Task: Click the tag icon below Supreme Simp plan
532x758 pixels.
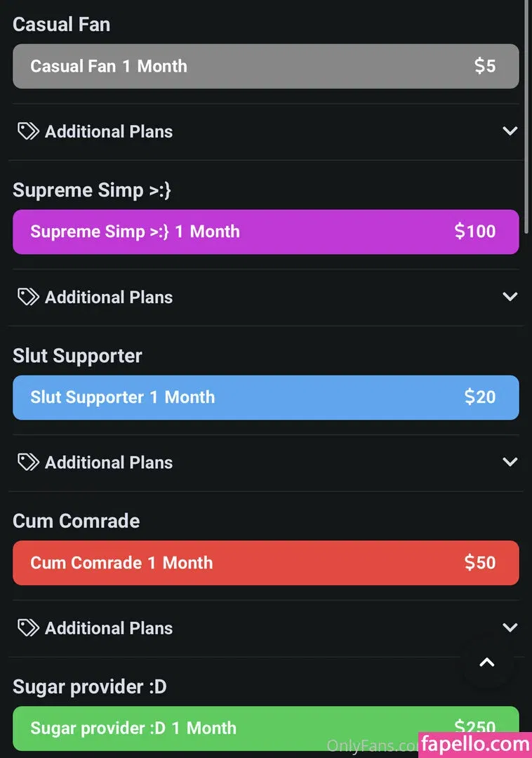Action: 28,297
